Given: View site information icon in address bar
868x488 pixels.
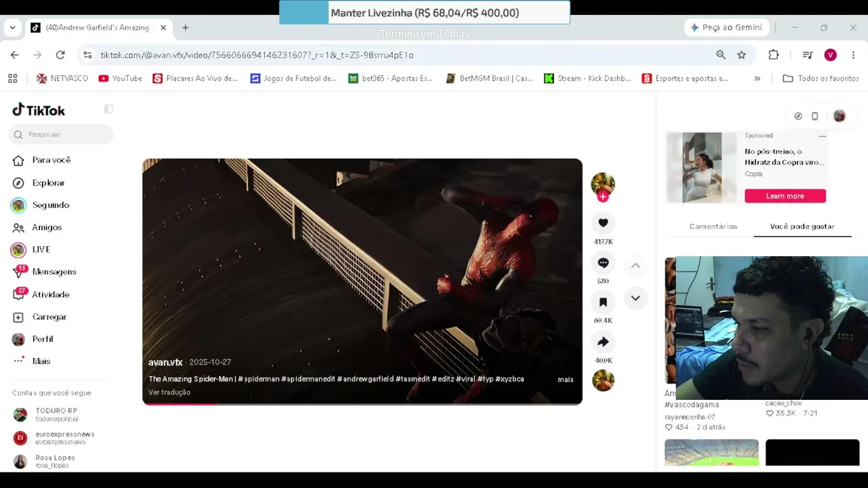Looking at the screenshot, I should point(87,55).
